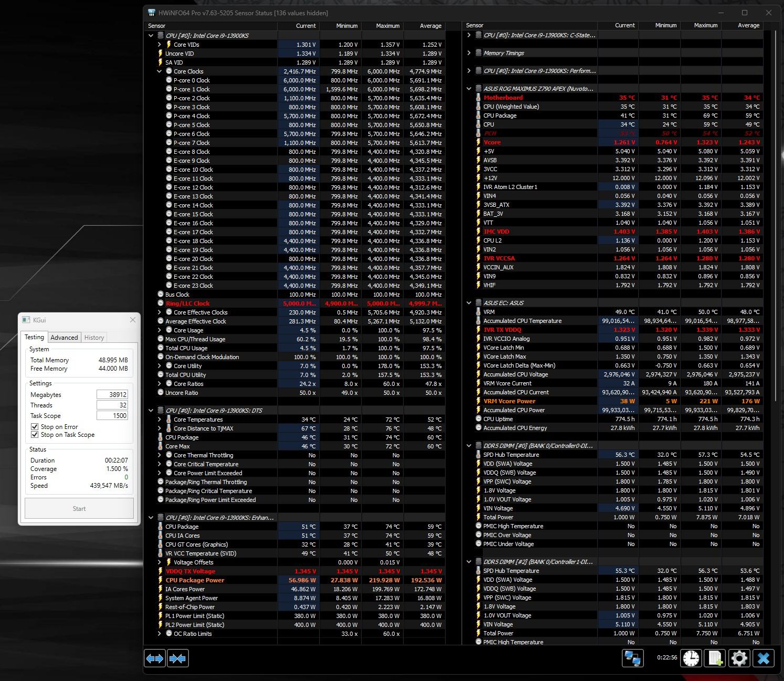
Task: Close the KGui window
Action: tap(133, 320)
